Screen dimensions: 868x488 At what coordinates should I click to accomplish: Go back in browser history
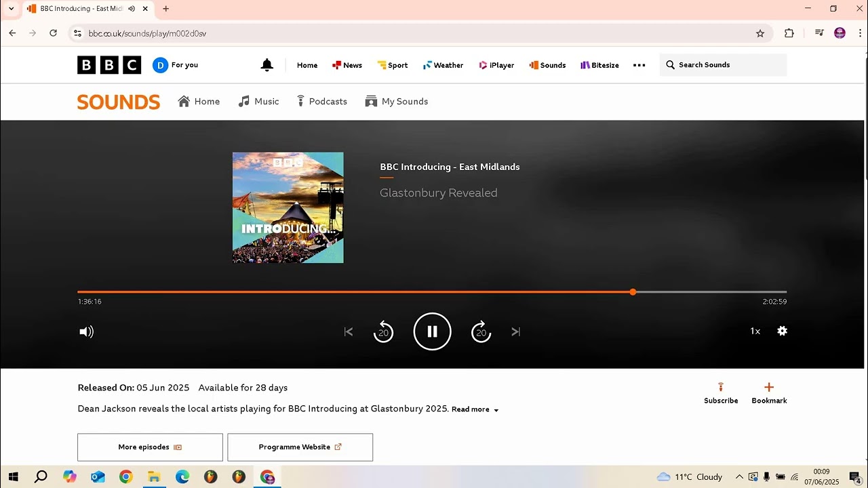coord(12,33)
